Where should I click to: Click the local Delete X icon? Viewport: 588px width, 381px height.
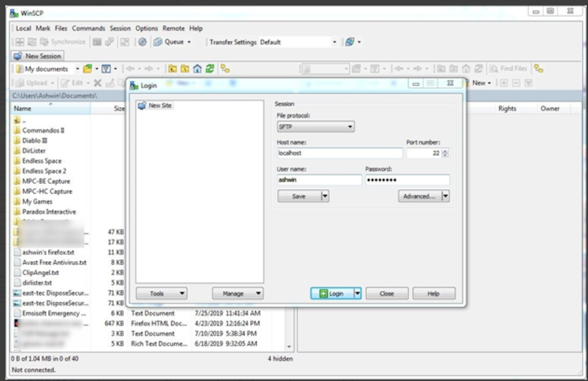98,83
